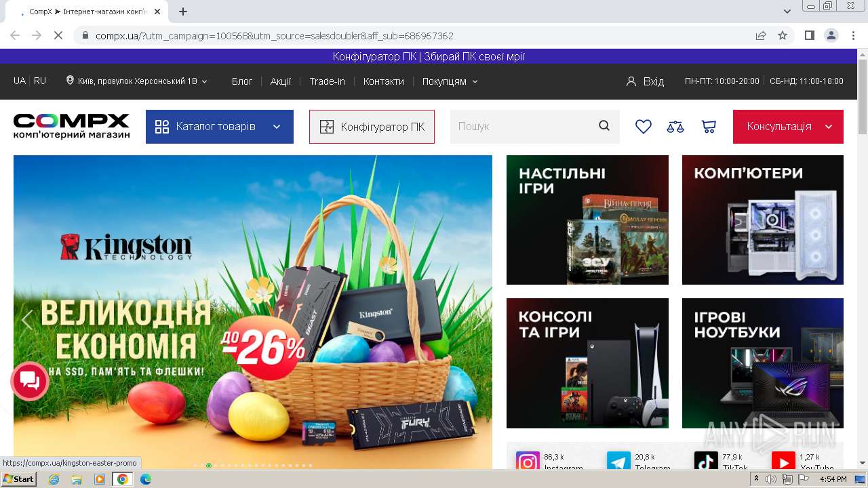Open the Комп'ютери category tile
The image size is (868, 488).
point(763,220)
